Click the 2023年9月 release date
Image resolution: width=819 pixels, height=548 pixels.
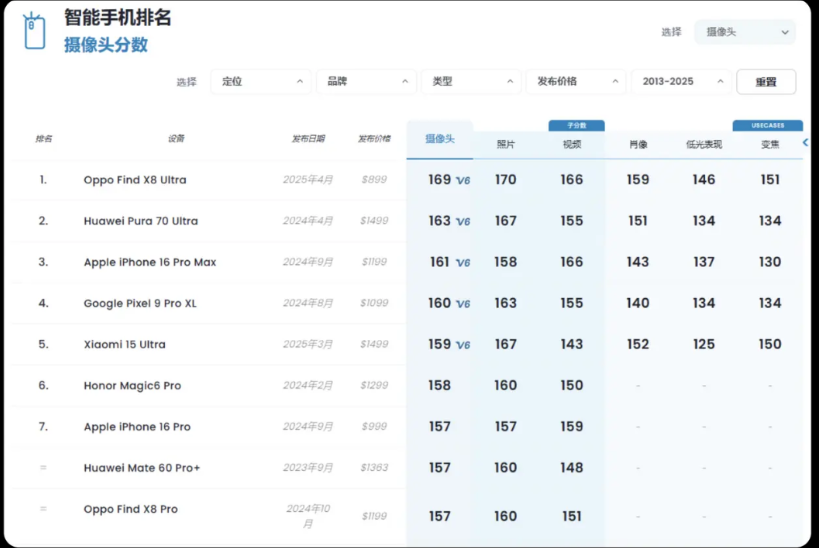pos(308,468)
